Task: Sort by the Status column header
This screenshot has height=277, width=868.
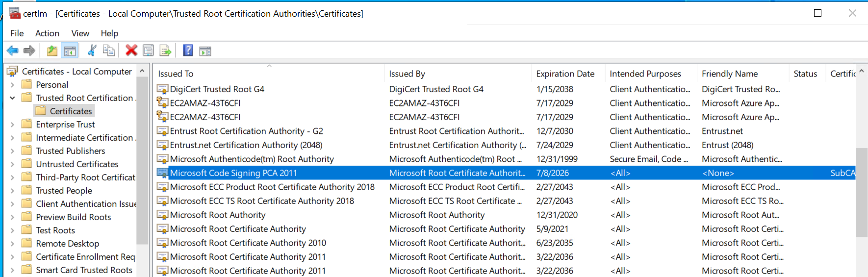Action: 807,74
